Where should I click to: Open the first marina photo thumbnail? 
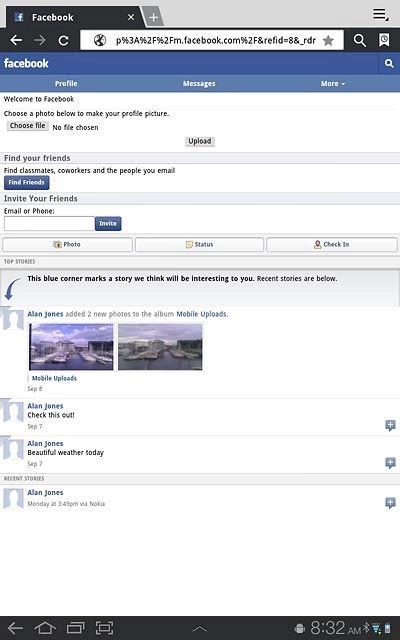point(71,347)
